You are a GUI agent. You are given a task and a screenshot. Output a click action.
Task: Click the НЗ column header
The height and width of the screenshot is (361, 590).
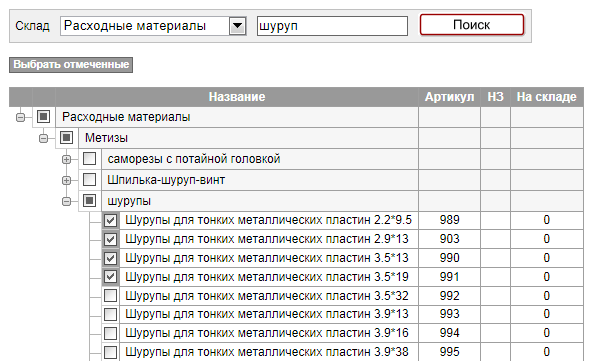[x=496, y=97]
